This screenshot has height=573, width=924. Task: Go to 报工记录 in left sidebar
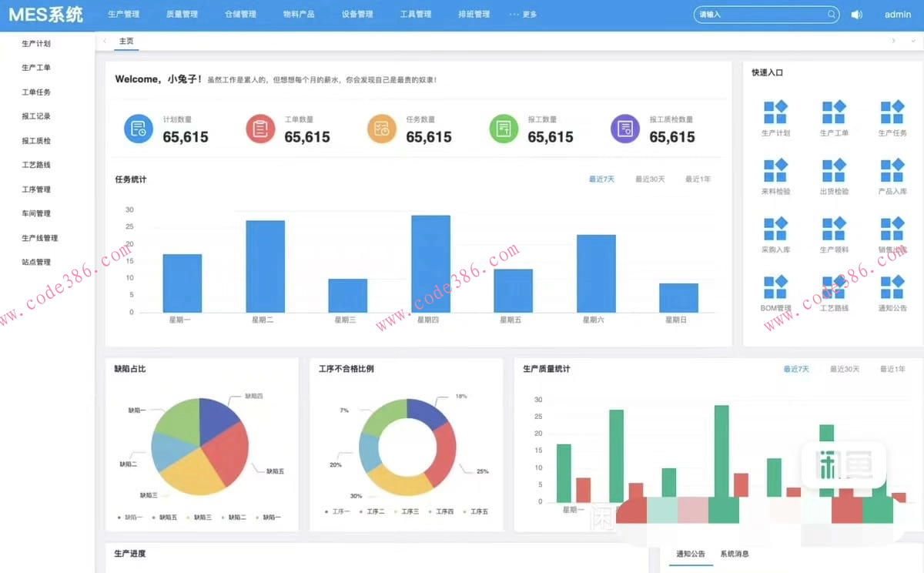(x=36, y=116)
